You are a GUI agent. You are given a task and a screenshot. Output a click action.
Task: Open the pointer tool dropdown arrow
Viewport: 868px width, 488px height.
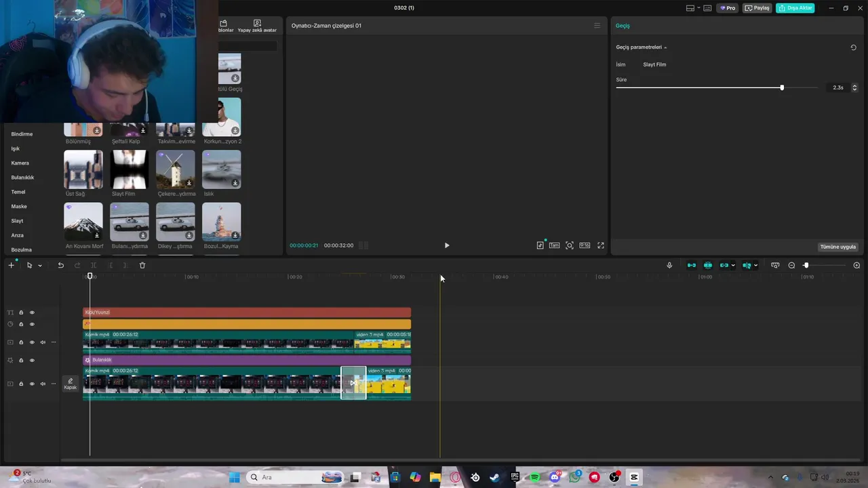click(39, 266)
